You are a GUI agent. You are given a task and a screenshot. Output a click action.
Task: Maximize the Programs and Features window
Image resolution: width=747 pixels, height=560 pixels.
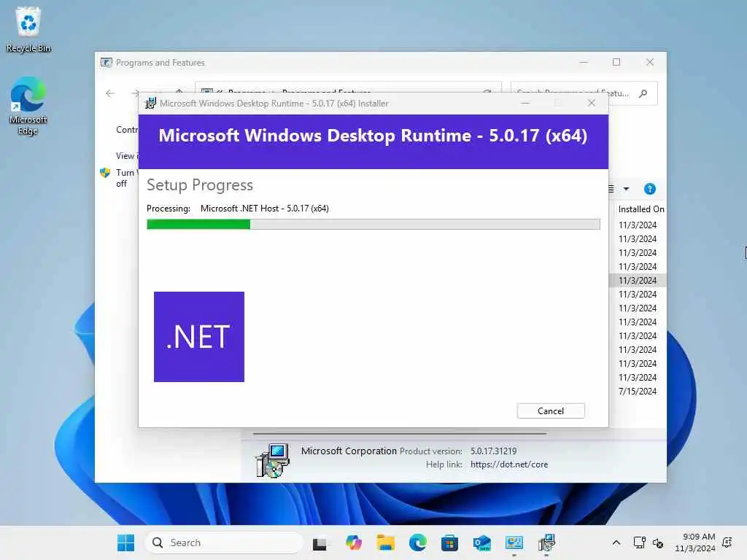pyautogui.click(x=616, y=62)
